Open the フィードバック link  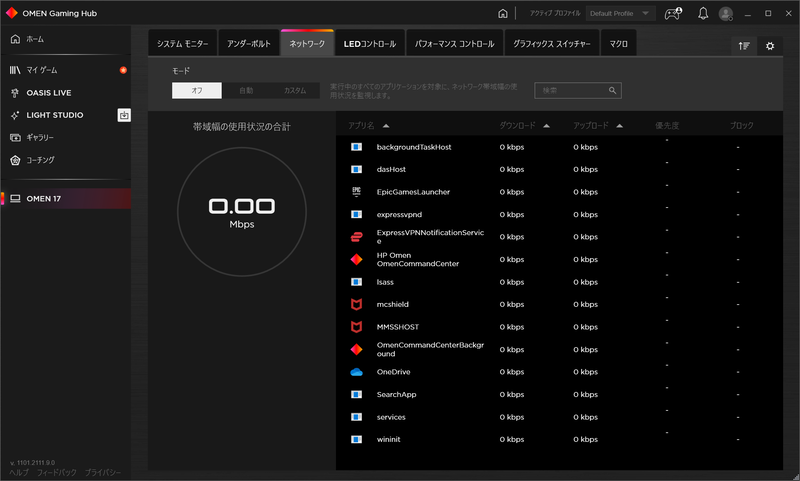57,473
